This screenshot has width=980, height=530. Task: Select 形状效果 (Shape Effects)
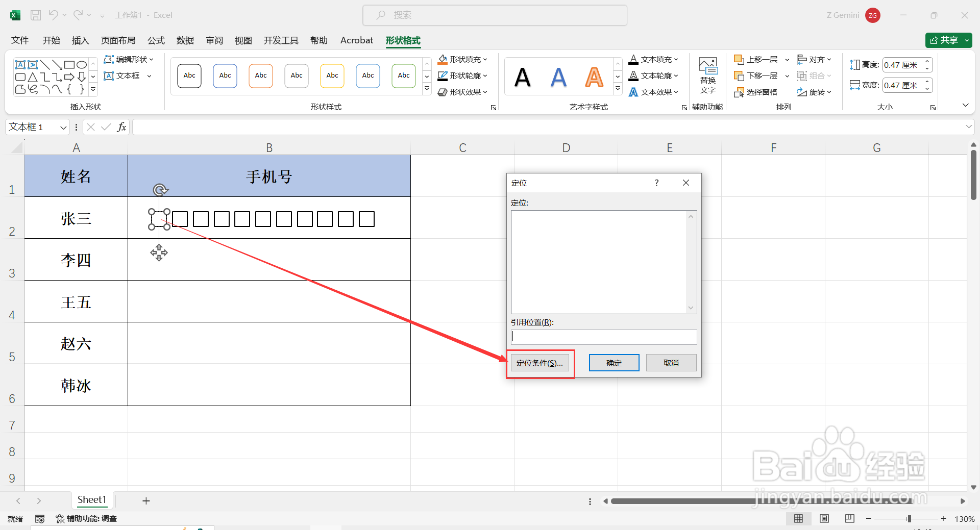[x=462, y=92]
